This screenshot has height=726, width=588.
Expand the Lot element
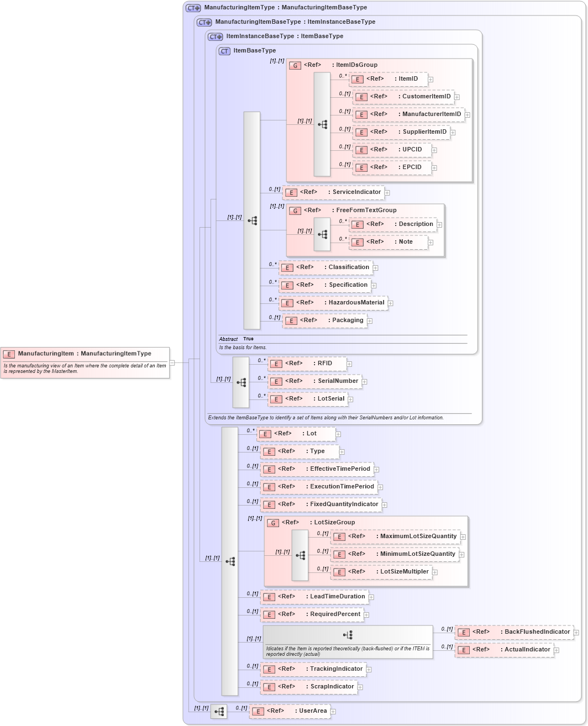pyautogui.click(x=338, y=434)
